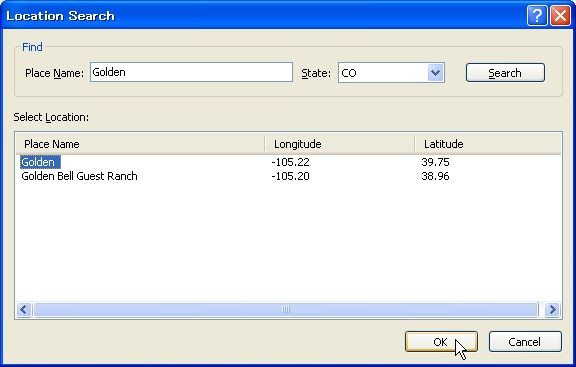Confirm selection with the OK button
Screen dimensions: 576x367
pyautogui.click(x=441, y=342)
